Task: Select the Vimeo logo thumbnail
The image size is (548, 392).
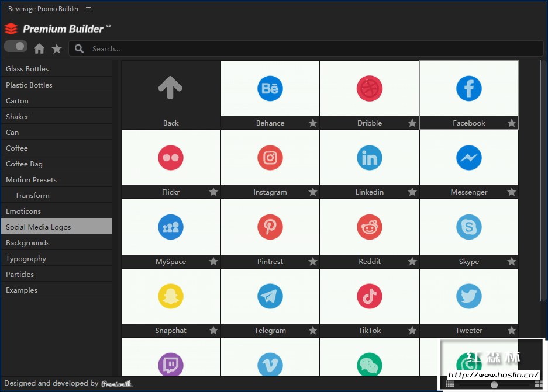Action: point(270,357)
